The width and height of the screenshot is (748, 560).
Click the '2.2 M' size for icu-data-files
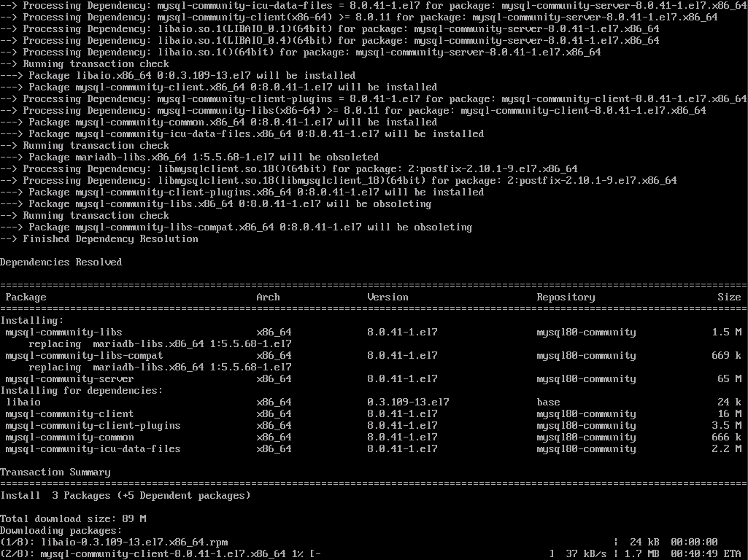[x=727, y=449]
